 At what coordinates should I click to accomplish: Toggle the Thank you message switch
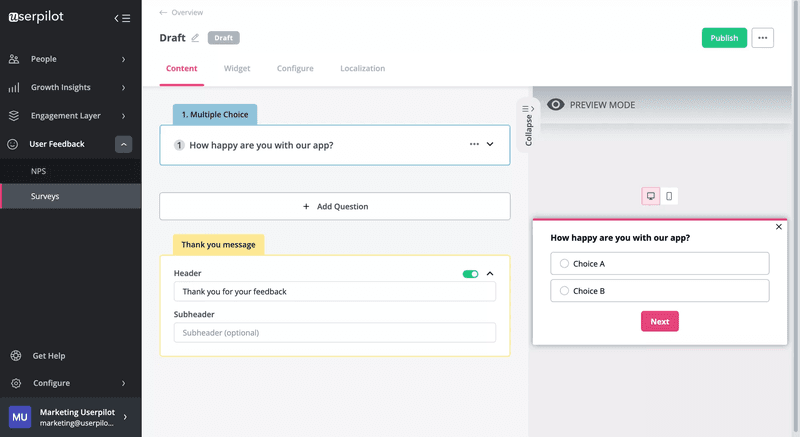pos(470,274)
